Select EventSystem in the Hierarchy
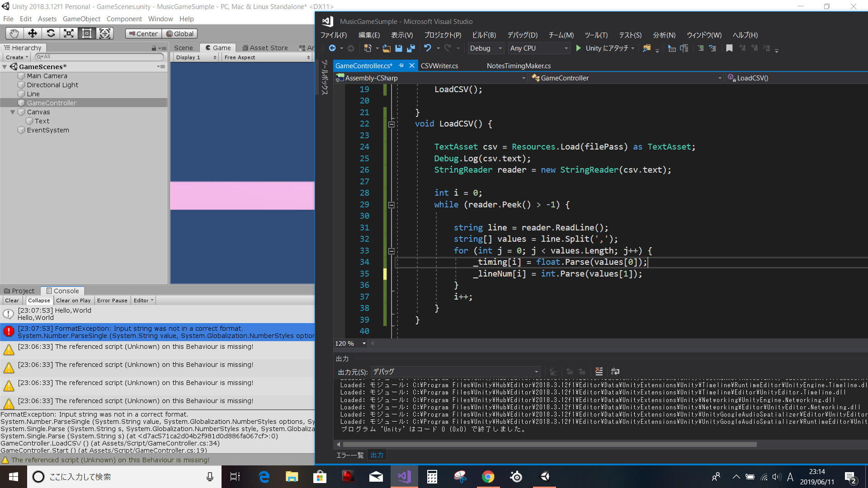 coord(47,130)
